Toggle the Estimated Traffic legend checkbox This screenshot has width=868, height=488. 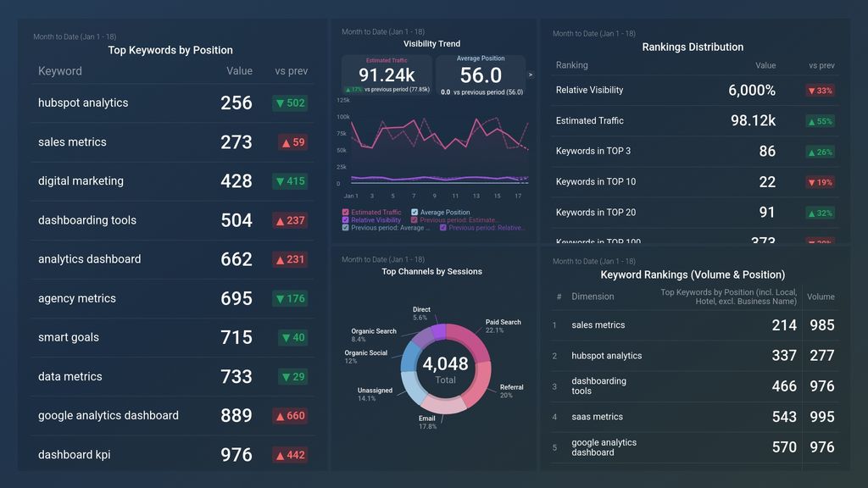(346, 212)
